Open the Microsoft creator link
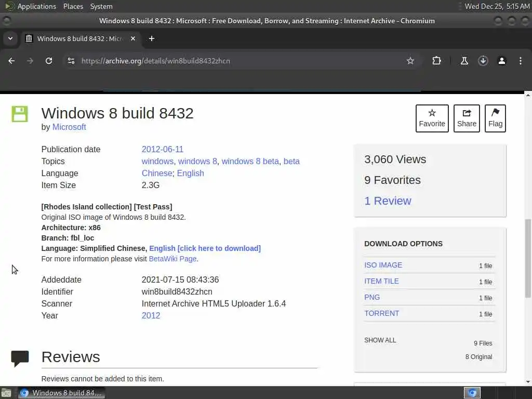 tap(69, 127)
